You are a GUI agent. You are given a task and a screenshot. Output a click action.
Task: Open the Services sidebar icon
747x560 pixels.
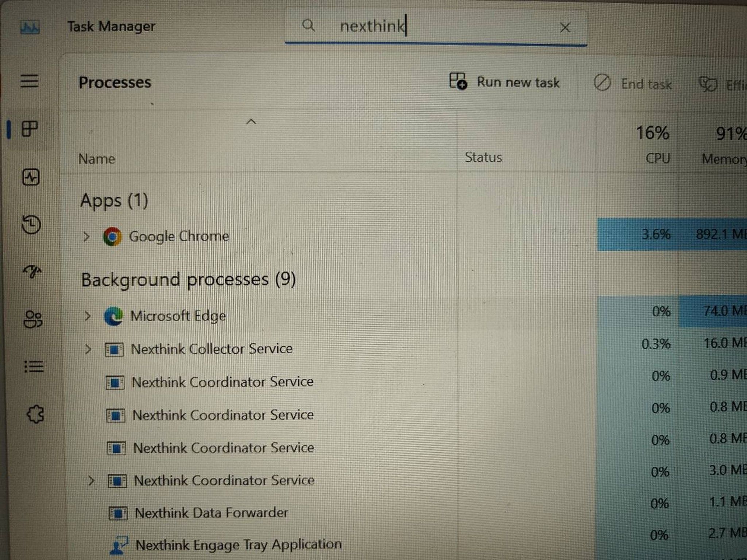coord(35,414)
